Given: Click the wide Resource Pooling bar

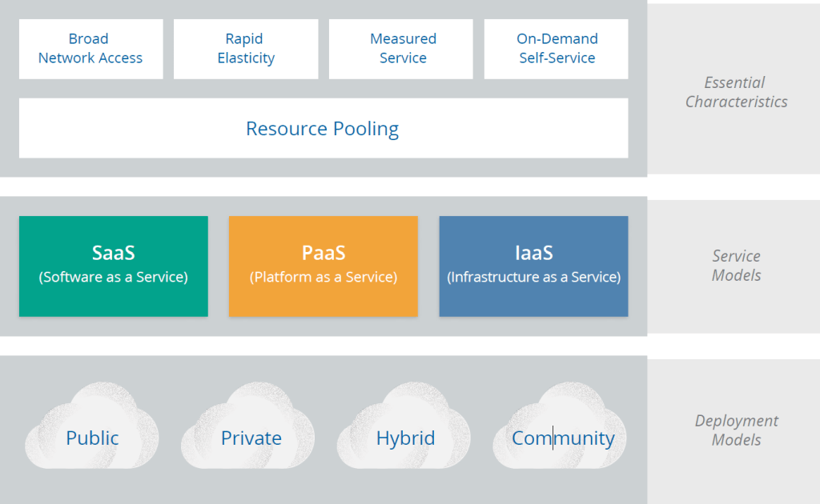Looking at the screenshot, I should pyautogui.click(x=323, y=129).
